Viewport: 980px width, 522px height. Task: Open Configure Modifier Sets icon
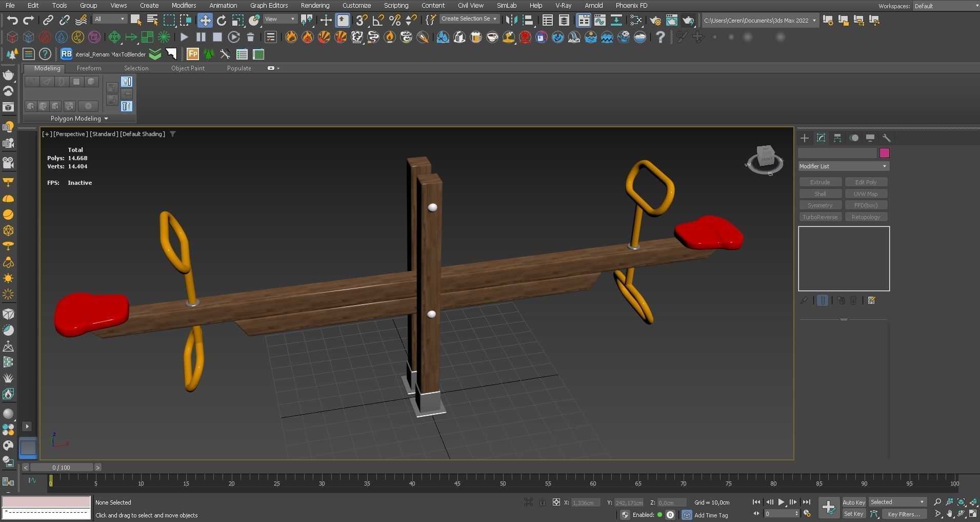click(872, 300)
